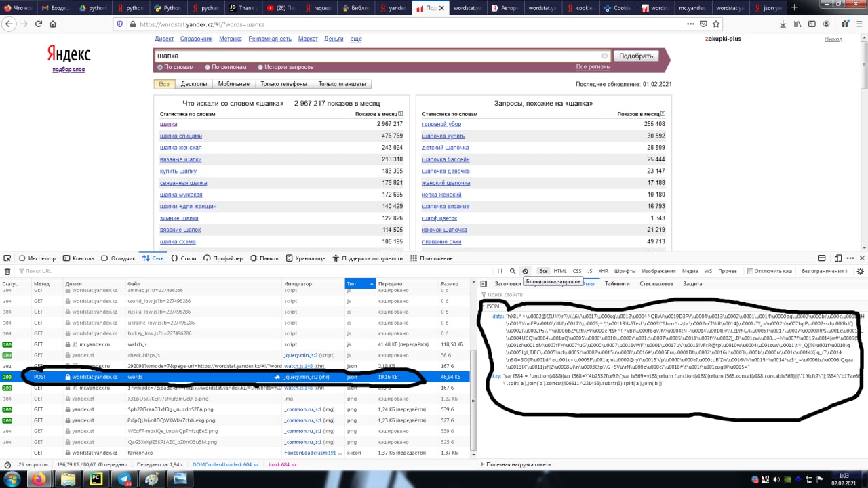Image resolution: width=868 pixels, height=488 pixels.
Task: Open Telegram from the taskbar
Action: click(x=124, y=479)
